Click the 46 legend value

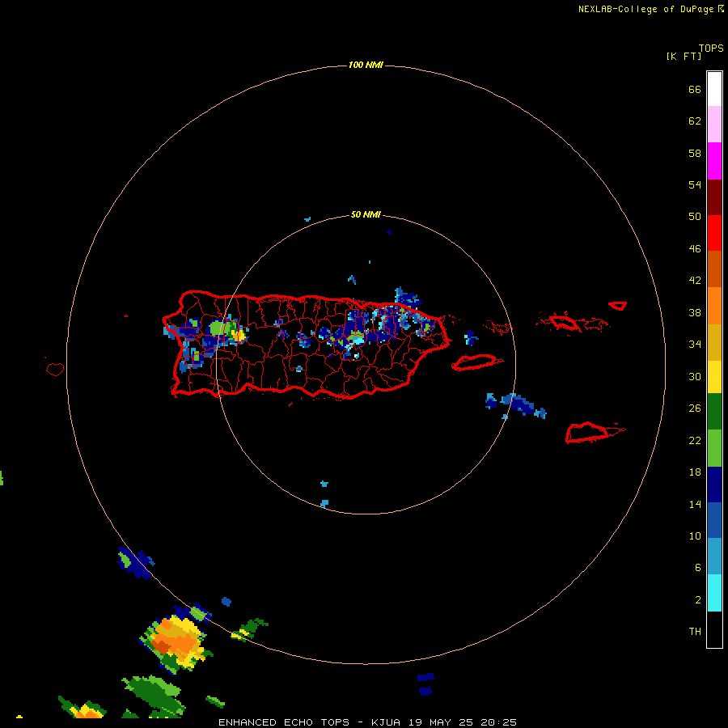click(x=695, y=249)
